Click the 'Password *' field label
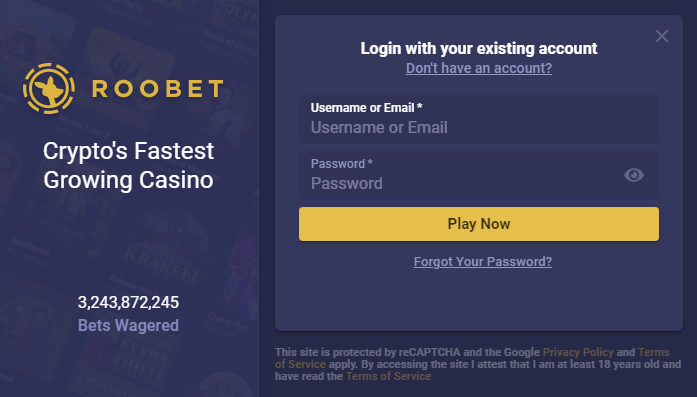This screenshot has height=397, width=697. pos(341,164)
